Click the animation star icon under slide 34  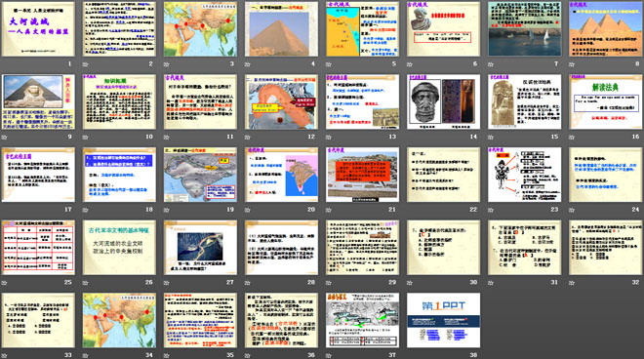(85, 355)
